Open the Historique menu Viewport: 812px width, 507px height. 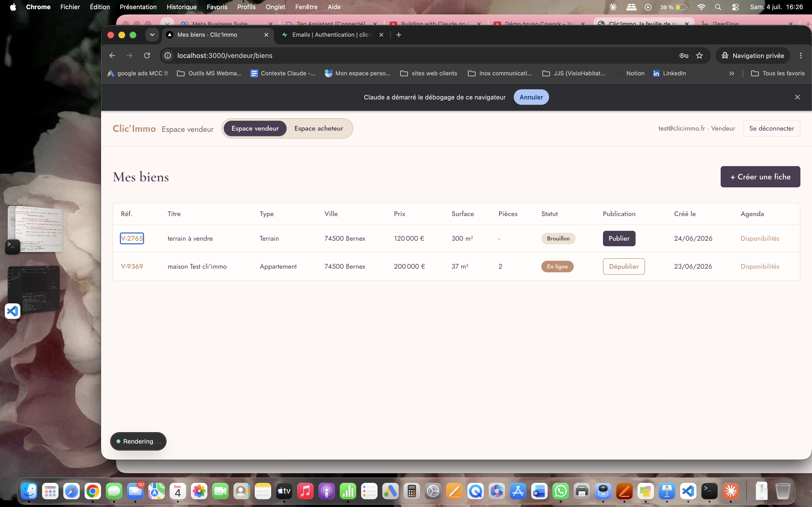click(181, 7)
